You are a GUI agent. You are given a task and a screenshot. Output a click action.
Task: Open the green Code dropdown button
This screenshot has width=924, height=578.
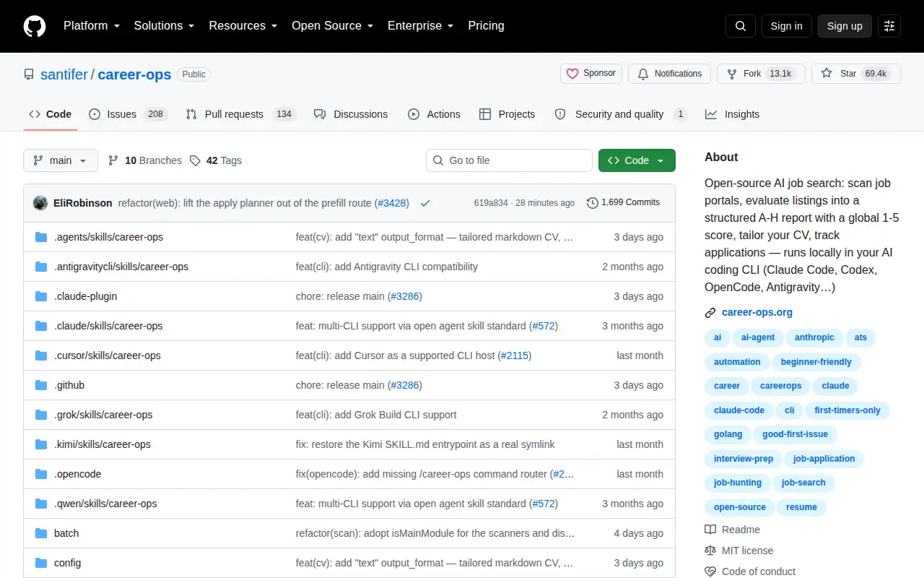tap(637, 160)
